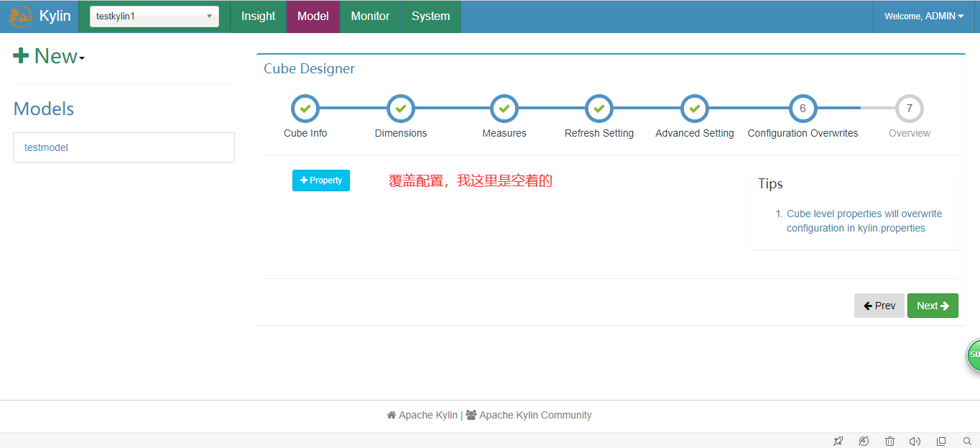
Task: Click the window copy icon in status bar
Action: click(941, 441)
